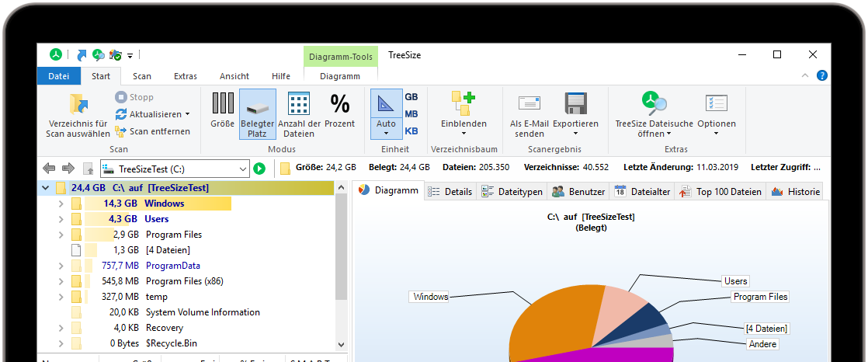Collapse the C:\ root tree node
This screenshot has width=868, height=362.
(x=45, y=188)
